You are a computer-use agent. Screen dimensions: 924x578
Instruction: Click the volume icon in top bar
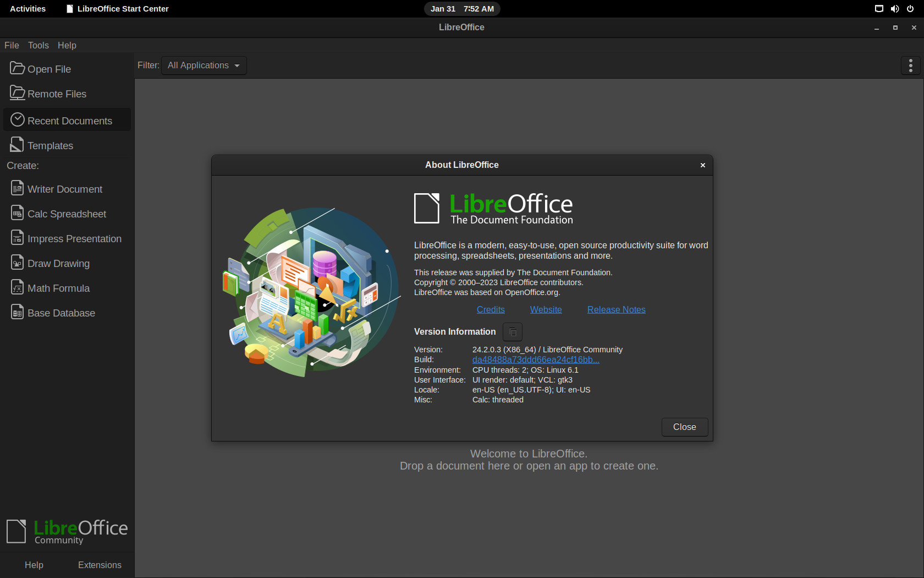[895, 9]
